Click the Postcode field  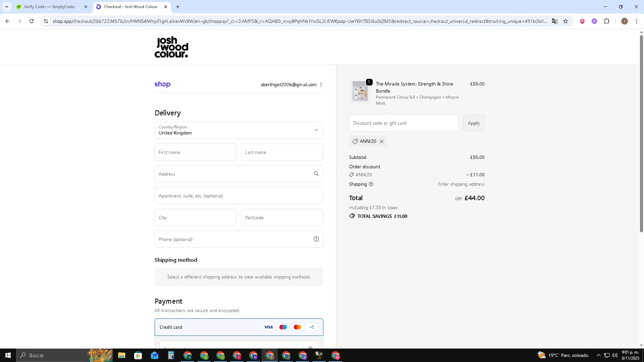point(282,217)
